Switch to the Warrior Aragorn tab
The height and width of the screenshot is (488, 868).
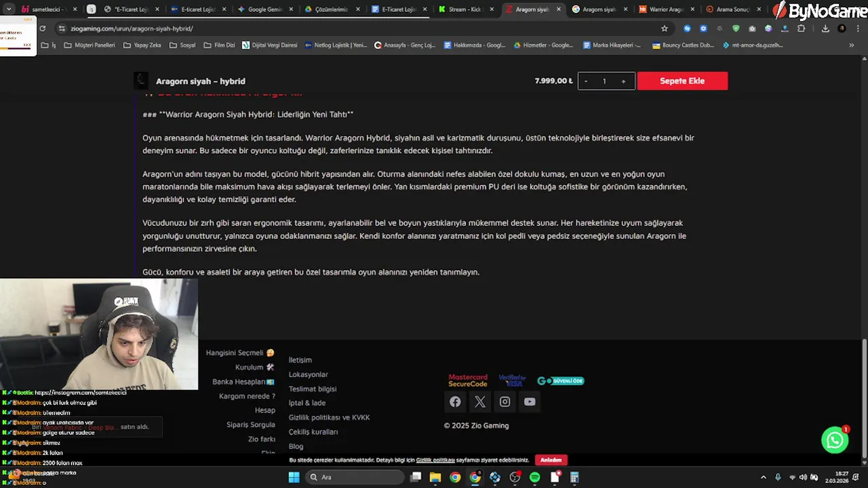665,9
